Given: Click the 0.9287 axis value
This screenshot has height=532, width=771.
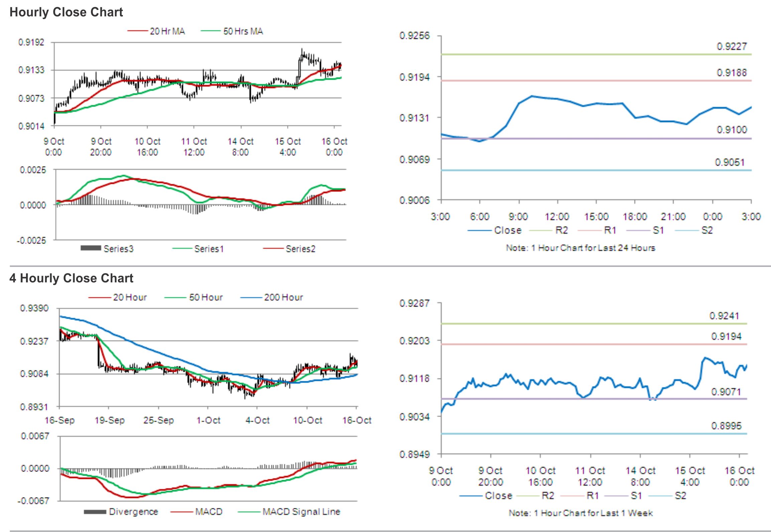Looking at the screenshot, I should (414, 303).
